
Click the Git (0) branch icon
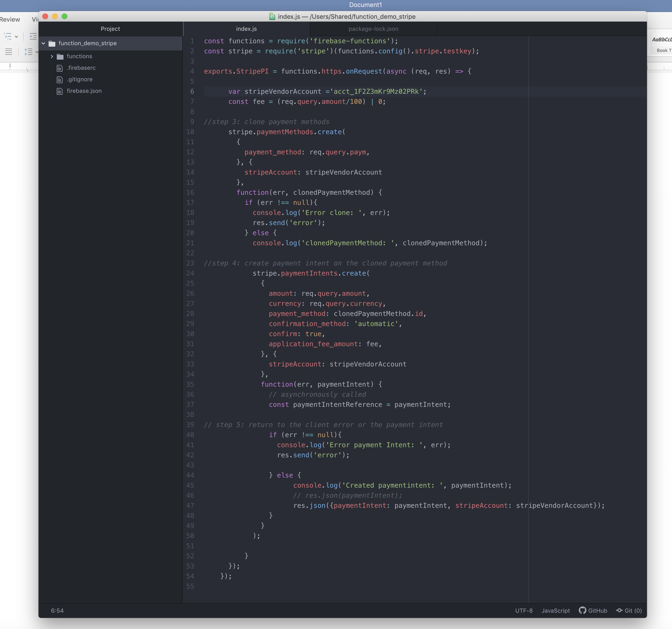pos(619,610)
